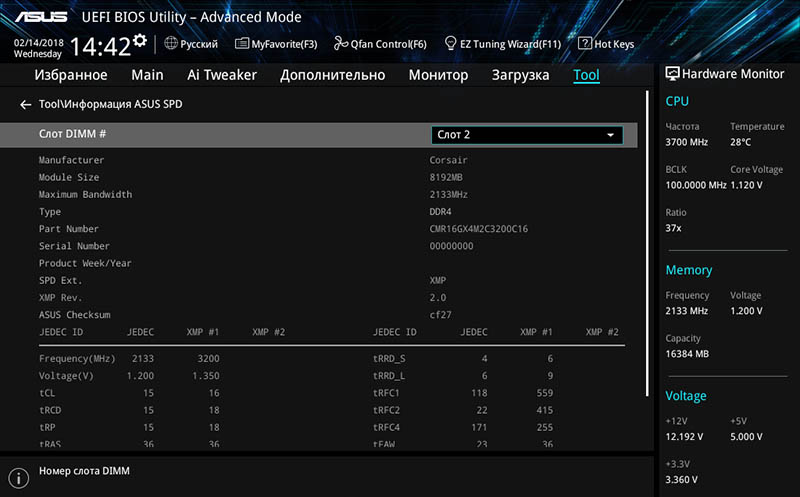
Task: Click Module Size value 8192MB
Action: 446,177
